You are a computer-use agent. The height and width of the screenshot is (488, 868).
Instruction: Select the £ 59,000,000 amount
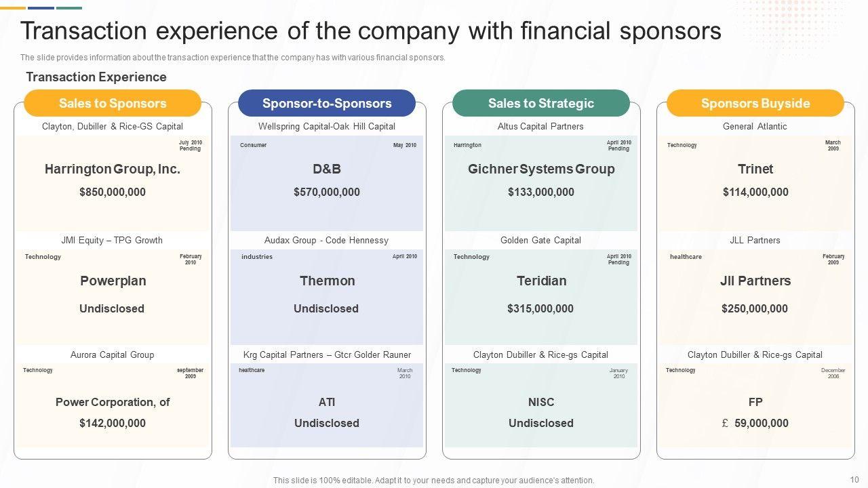click(755, 423)
